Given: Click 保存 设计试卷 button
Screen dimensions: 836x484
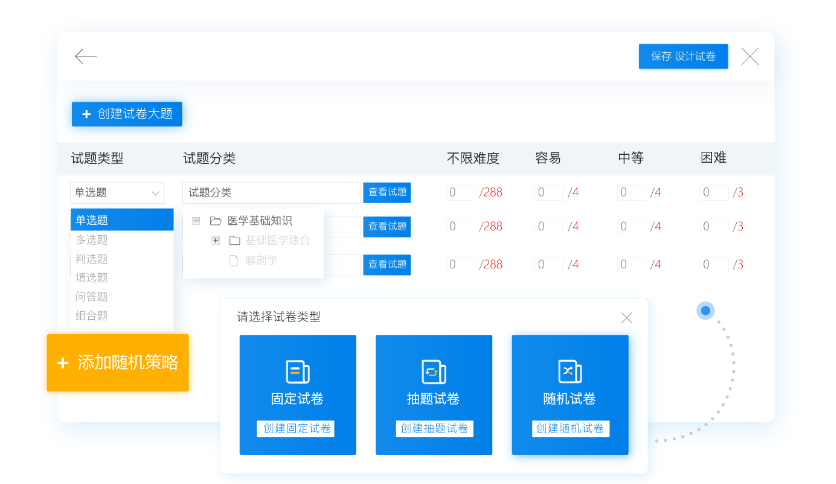Looking at the screenshot, I should click(683, 57).
